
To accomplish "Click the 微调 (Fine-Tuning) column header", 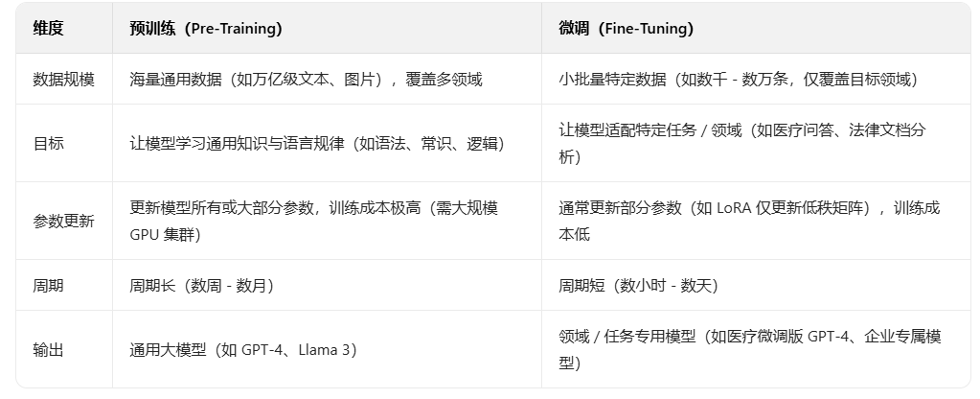I will [626, 29].
